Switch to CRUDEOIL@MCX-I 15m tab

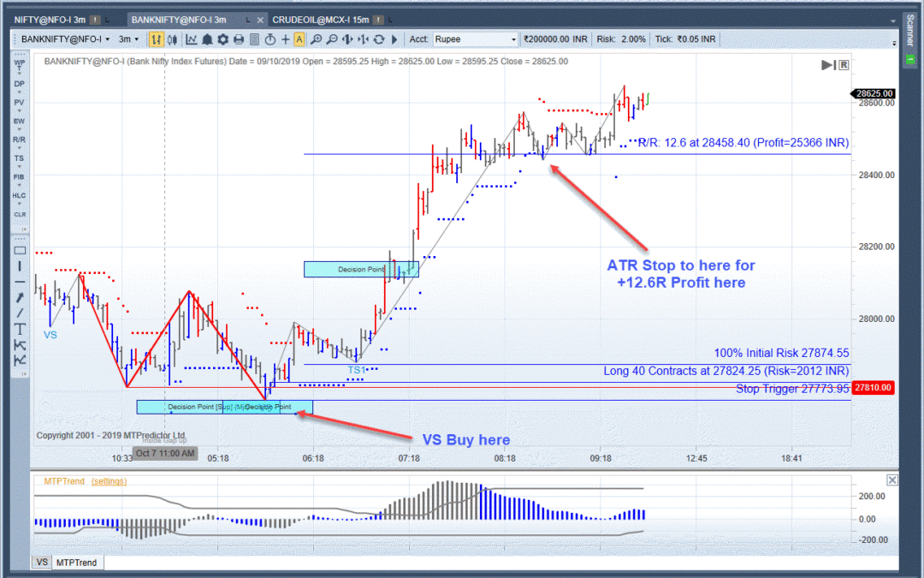click(x=321, y=20)
